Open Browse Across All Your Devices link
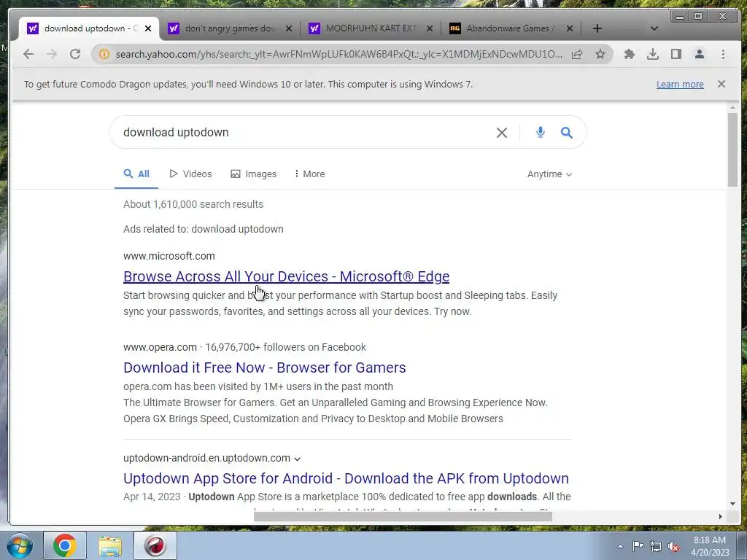Image resolution: width=747 pixels, height=560 pixels. (x=286, y=276)
